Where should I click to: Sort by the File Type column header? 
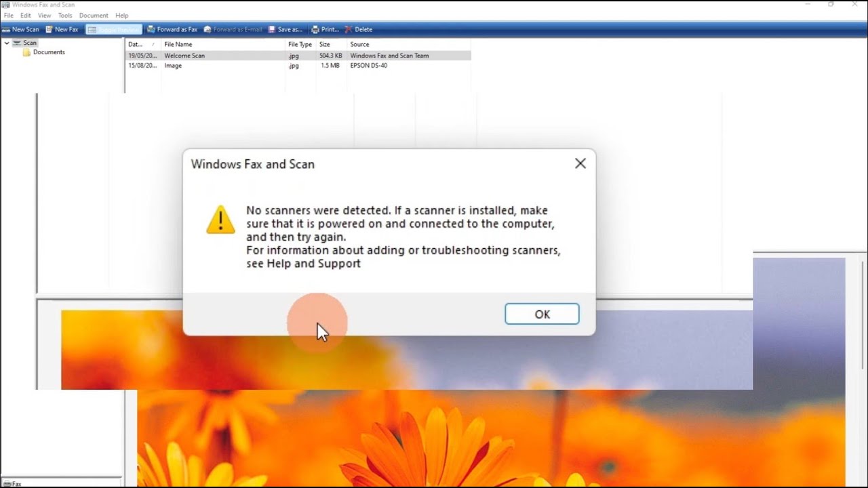[x=300, y=45]
